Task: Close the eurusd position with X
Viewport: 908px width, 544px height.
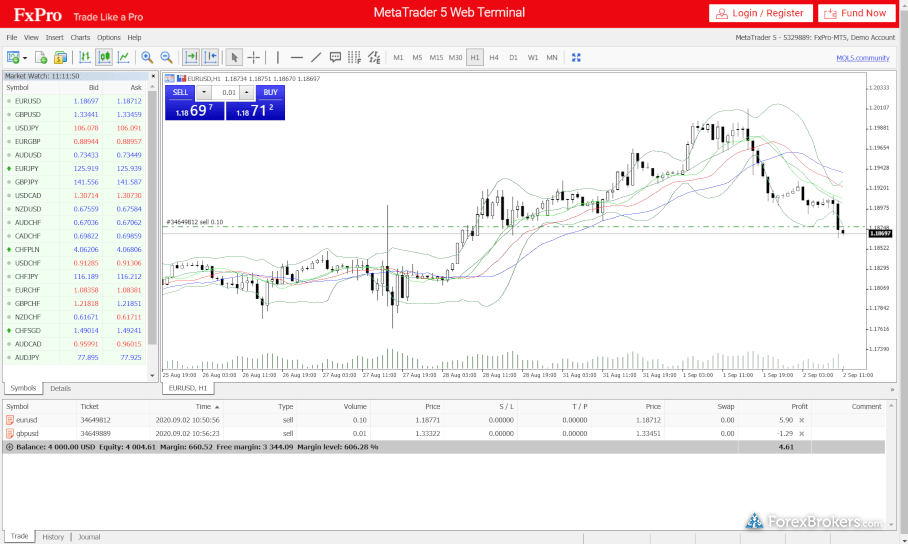Action: click(x=801, y=420)
